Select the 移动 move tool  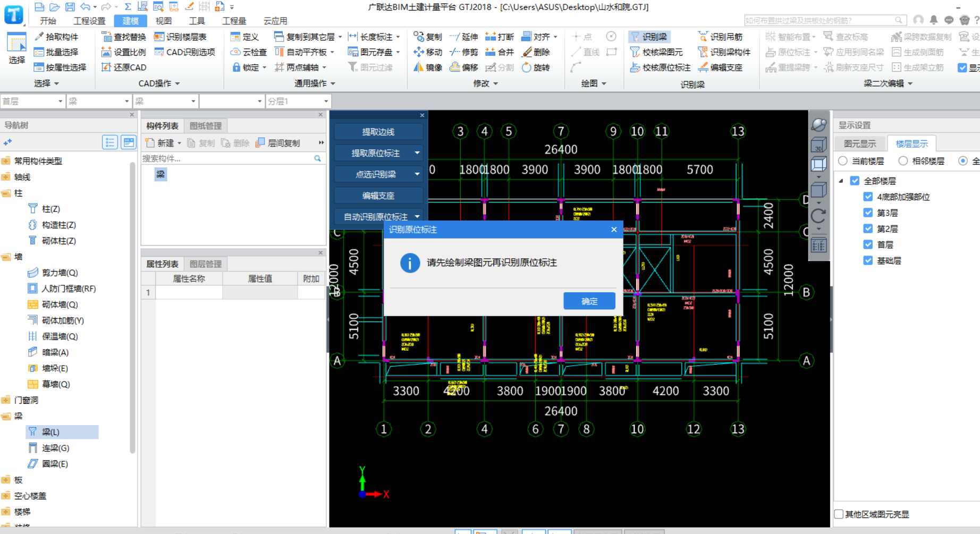[x=428, y=52]
